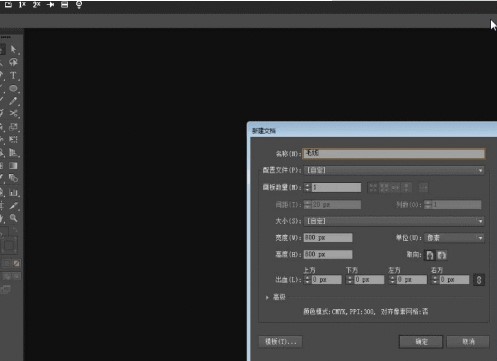Screen dimensions: 497x361
Task: Select the Lasso tool
Action: tap(13, 62)
